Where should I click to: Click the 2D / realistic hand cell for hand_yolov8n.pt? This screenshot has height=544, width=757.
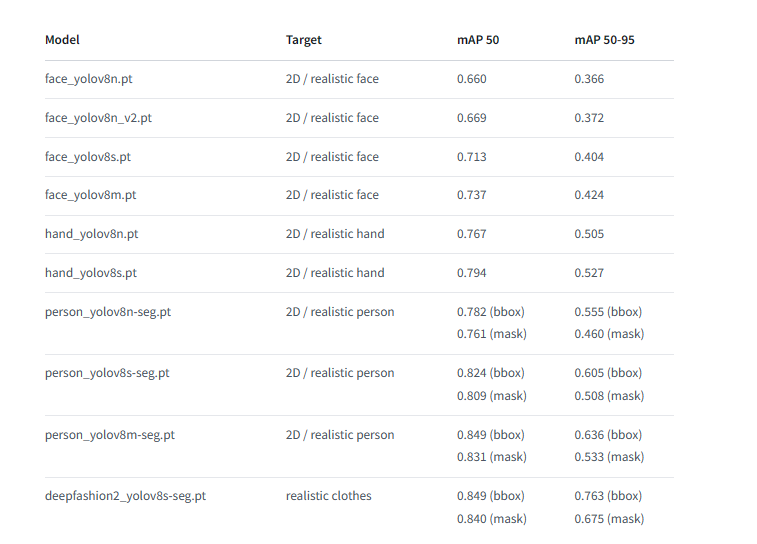click(x=335, y=234)
